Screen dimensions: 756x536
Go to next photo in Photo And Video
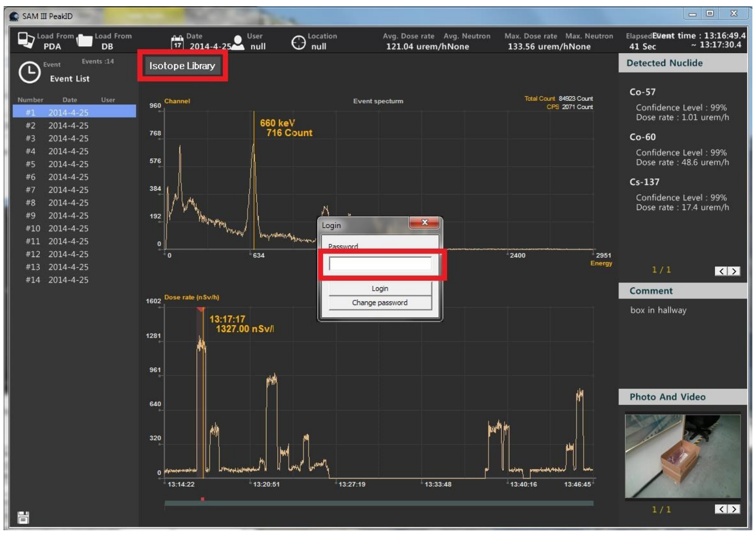tap(734, 509)
